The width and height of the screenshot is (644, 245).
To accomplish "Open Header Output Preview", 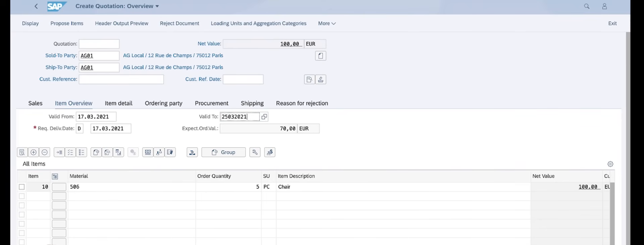I will [x=122, y=23].
